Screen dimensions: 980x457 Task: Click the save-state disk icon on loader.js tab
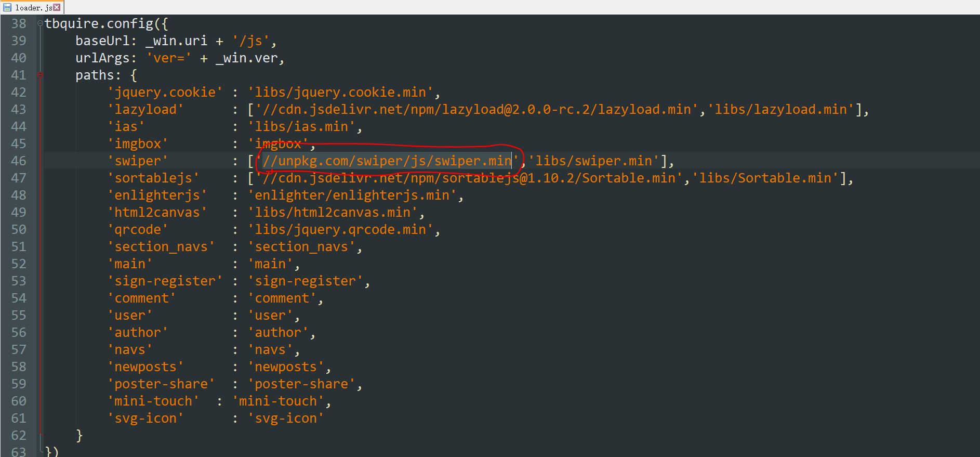tap(7, 7)
